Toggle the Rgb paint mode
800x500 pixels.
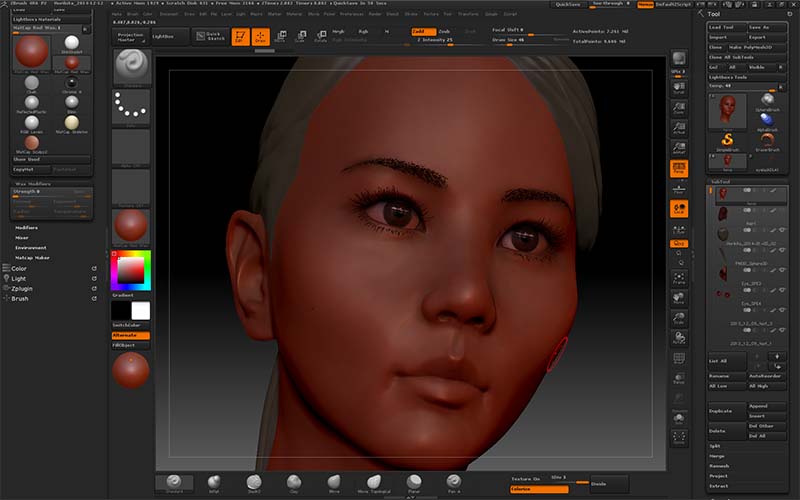click(363, 32)
